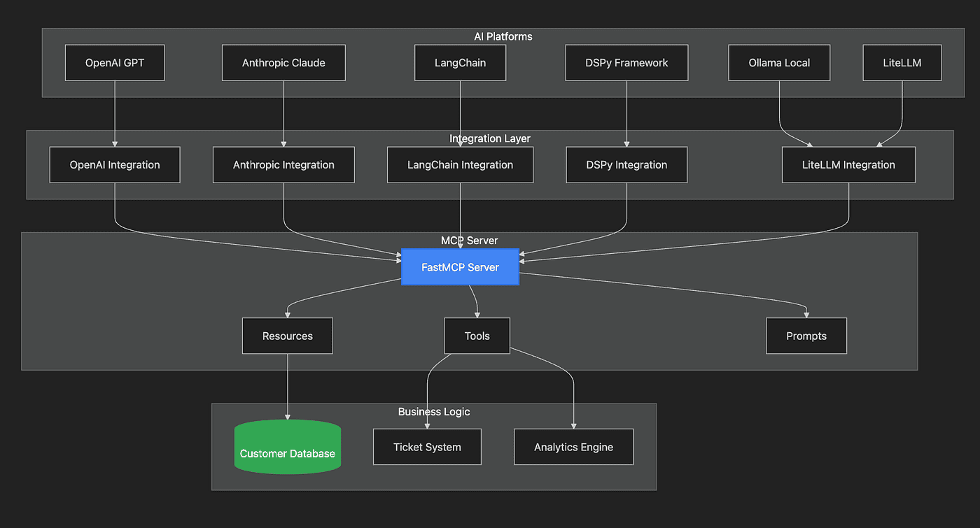The width and height of the screenshot is (980, 528).
Task: Click the Business Logic group label
Action: point(434,412)
